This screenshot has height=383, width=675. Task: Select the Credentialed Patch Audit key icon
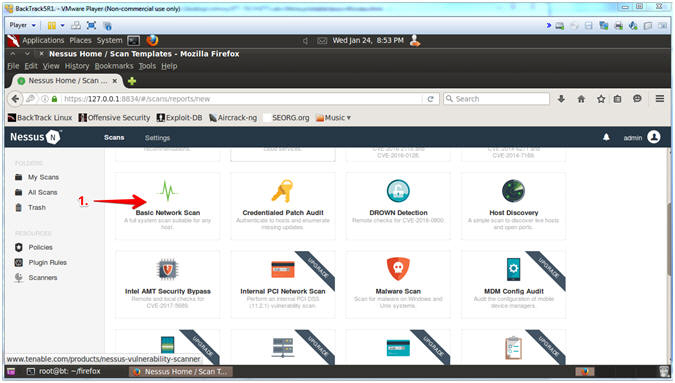pyautogui.click(x=282, y=191)
